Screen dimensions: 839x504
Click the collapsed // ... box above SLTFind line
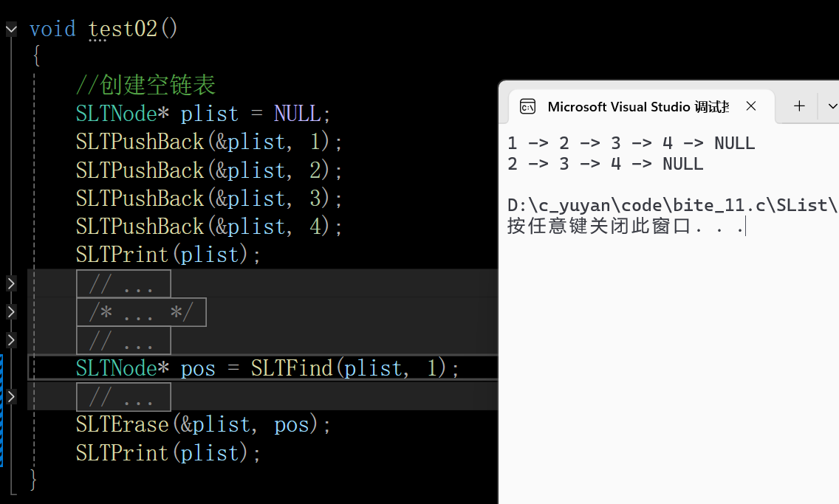pos(123,340)
